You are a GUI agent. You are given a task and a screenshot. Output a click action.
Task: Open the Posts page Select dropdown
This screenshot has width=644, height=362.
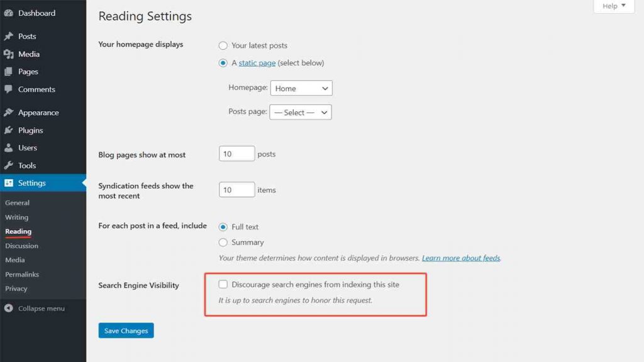[300, 112]
